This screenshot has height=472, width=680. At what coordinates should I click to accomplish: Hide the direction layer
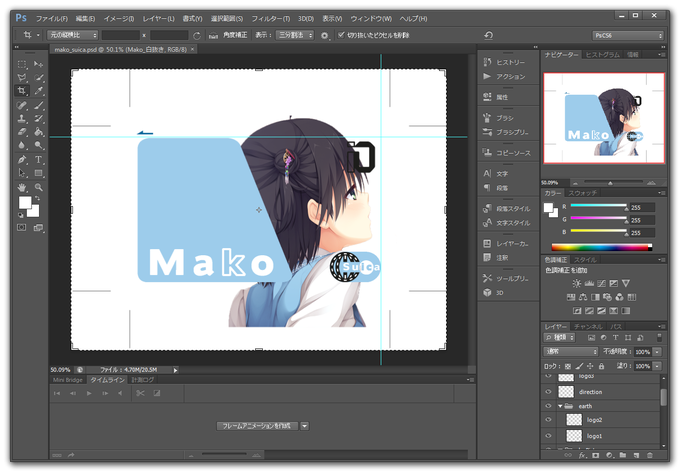(548, 392)
